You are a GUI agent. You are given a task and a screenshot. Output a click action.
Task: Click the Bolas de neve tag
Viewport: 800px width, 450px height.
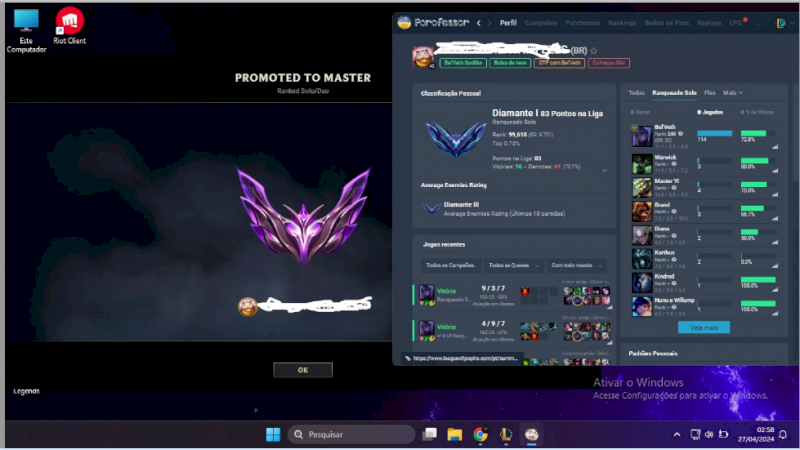pos(510,63)
